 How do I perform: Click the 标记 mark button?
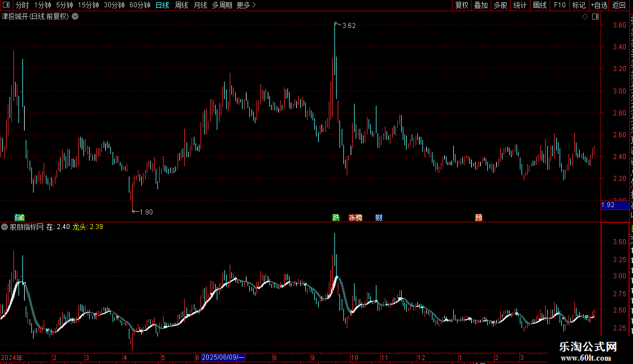pos(579,5)
